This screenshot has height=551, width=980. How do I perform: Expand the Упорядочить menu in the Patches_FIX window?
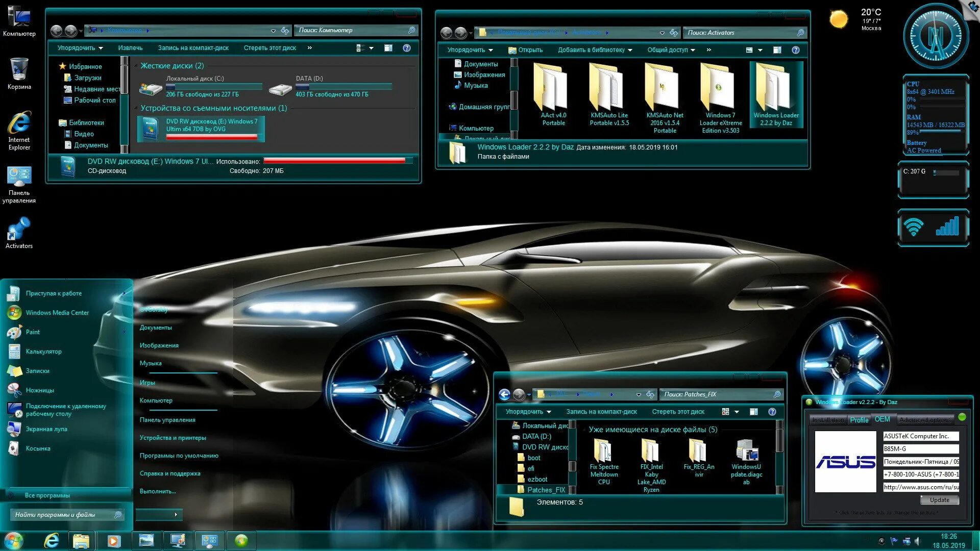(x=528, y=412)
